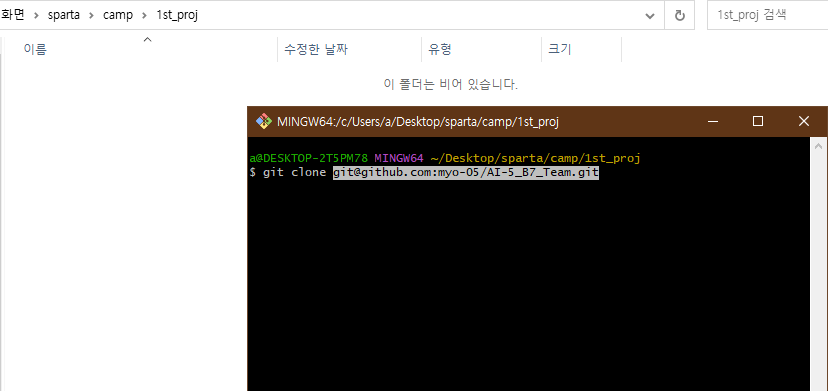Open Git Bash window menu icon
Screen dimensions: 828x391
click(x=264, y=122)
